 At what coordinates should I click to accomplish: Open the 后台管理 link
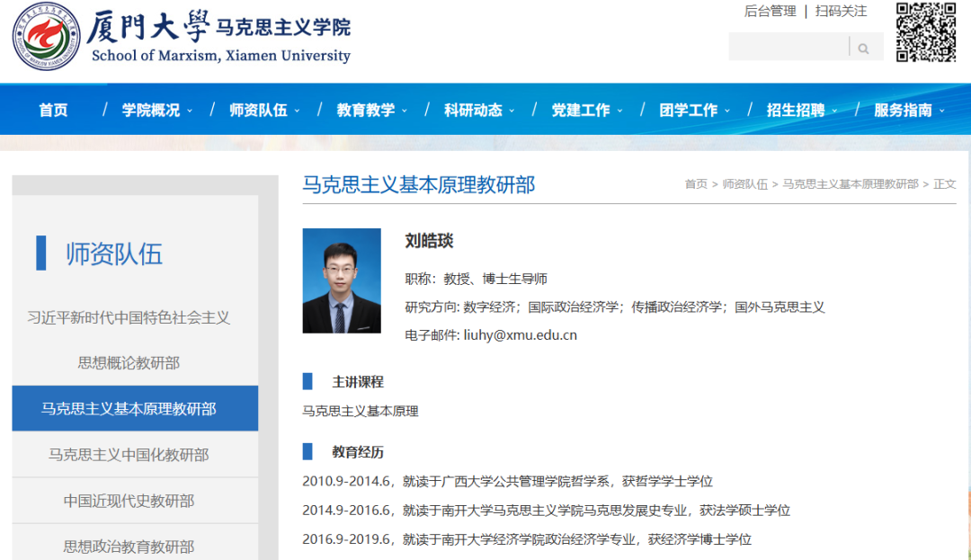pyautogui.click(x=770, y=11)
